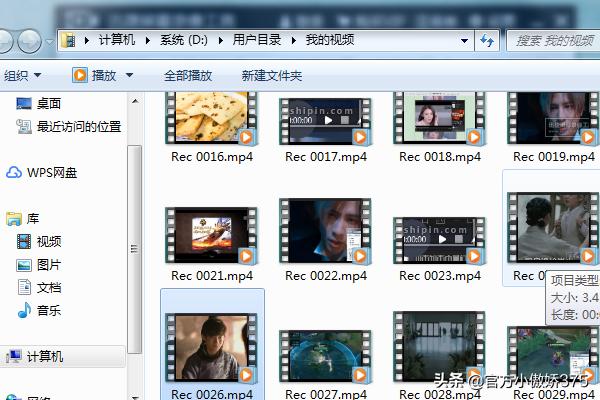Select 计算机 in the navigation pane

pyautogui.click(x=45, y=356)
